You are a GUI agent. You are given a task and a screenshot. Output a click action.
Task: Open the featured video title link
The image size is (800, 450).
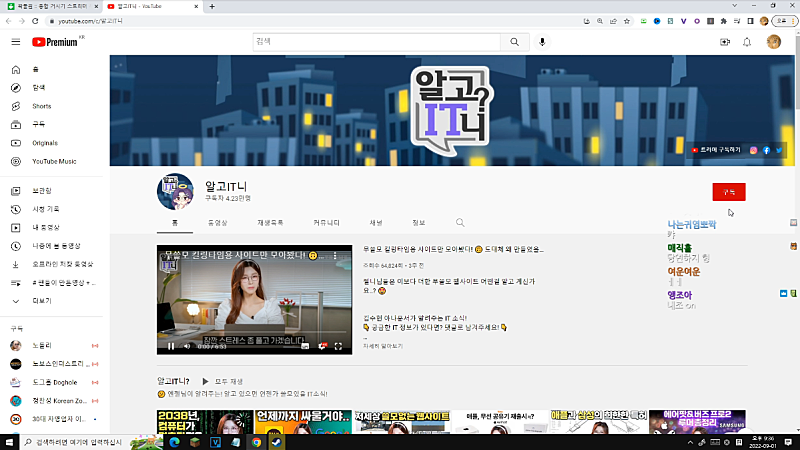453,249
